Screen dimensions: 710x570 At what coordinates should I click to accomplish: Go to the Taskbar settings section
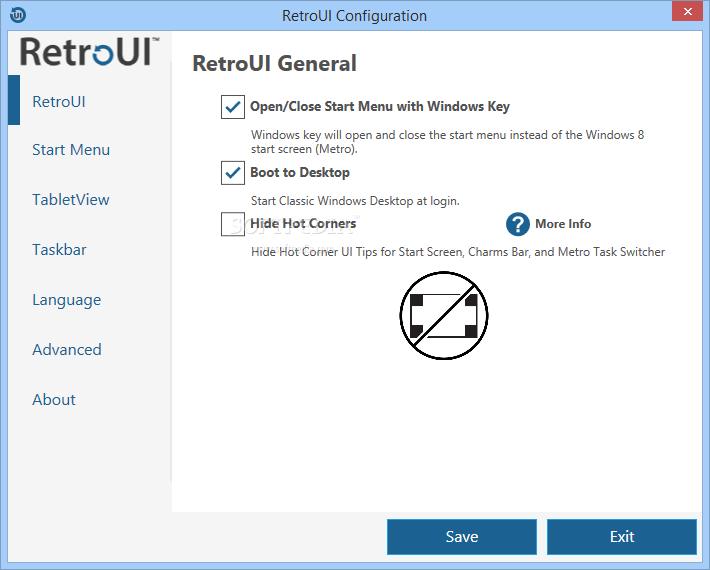pyautogui.click(x=59, y=249)
